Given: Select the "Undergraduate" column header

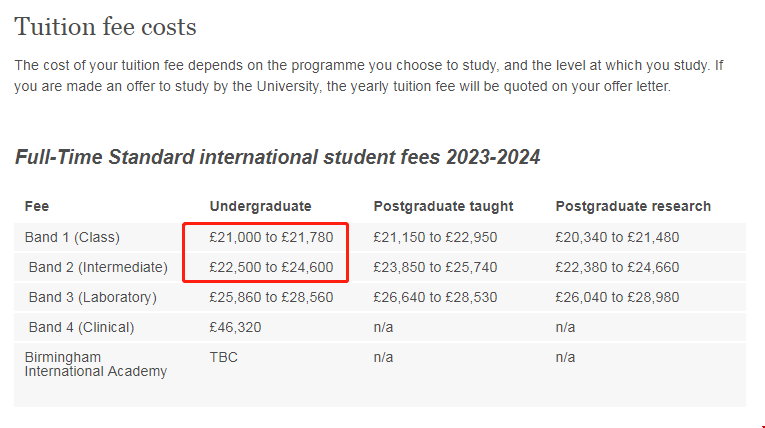Looking at the screenshot, I should pos(260,207).
